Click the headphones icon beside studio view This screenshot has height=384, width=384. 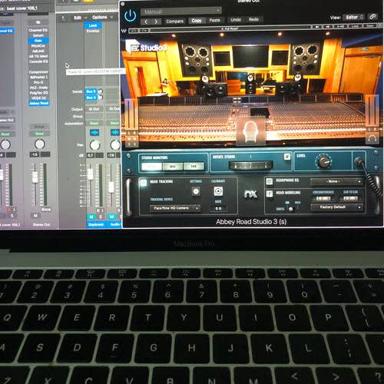click(x=372, y=138)
